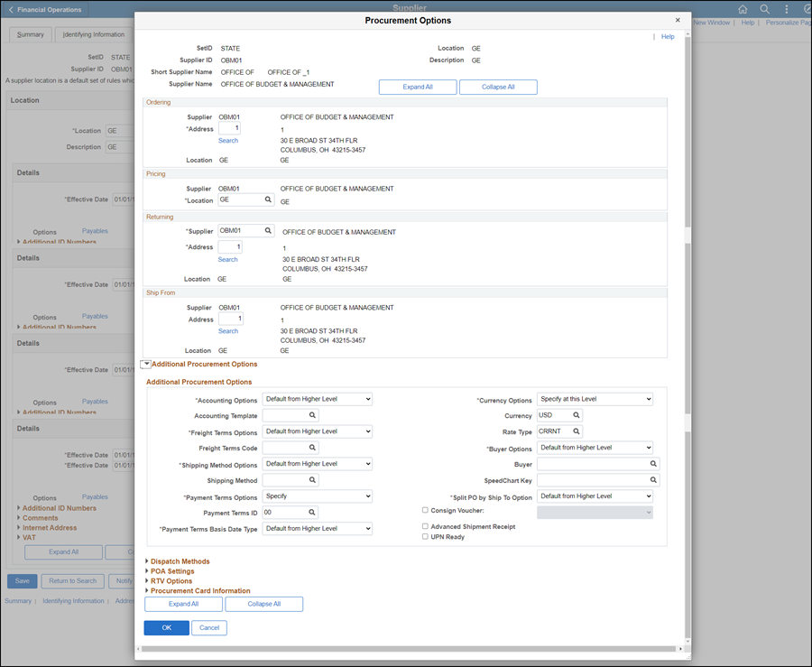
Task: Click the Ordering Address input field
Action: (x=230, y=129)
